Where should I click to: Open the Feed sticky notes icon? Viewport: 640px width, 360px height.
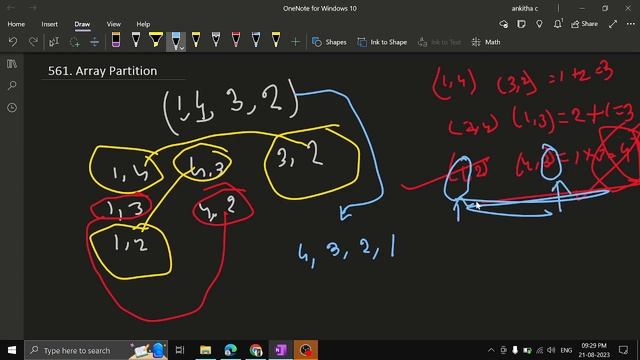pos(521,24)
